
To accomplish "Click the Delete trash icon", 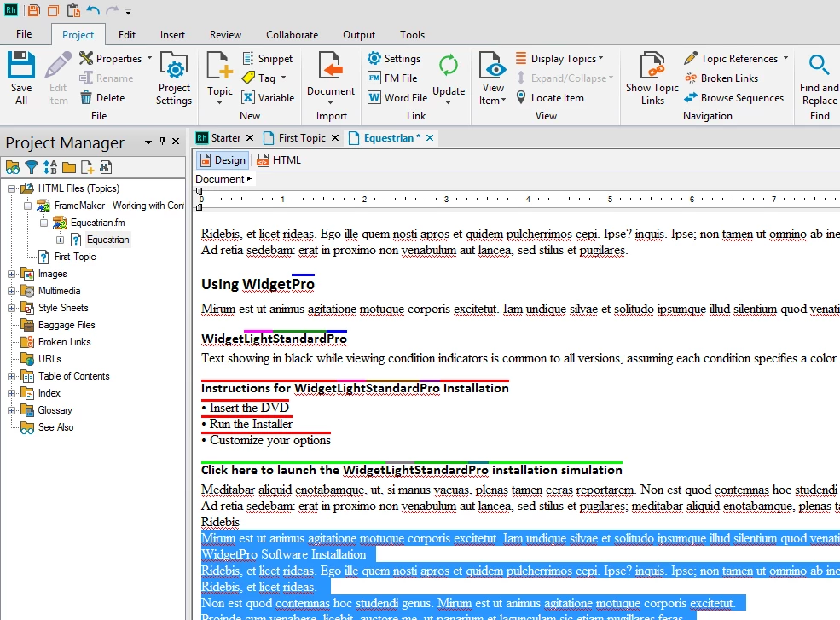I will (x=86, y=97).
